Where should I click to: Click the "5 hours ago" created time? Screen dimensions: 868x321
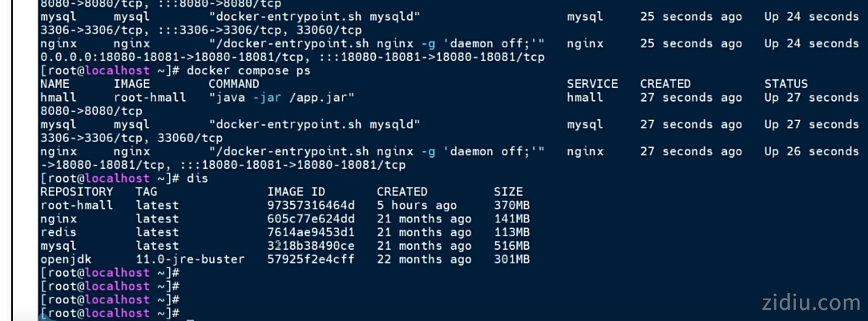417,206
